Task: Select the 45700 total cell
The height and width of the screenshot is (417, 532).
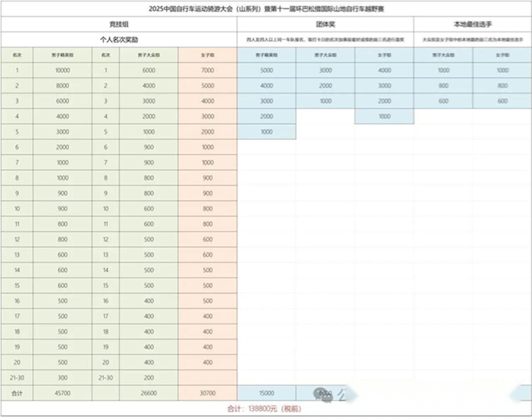Action: point(63,393)
